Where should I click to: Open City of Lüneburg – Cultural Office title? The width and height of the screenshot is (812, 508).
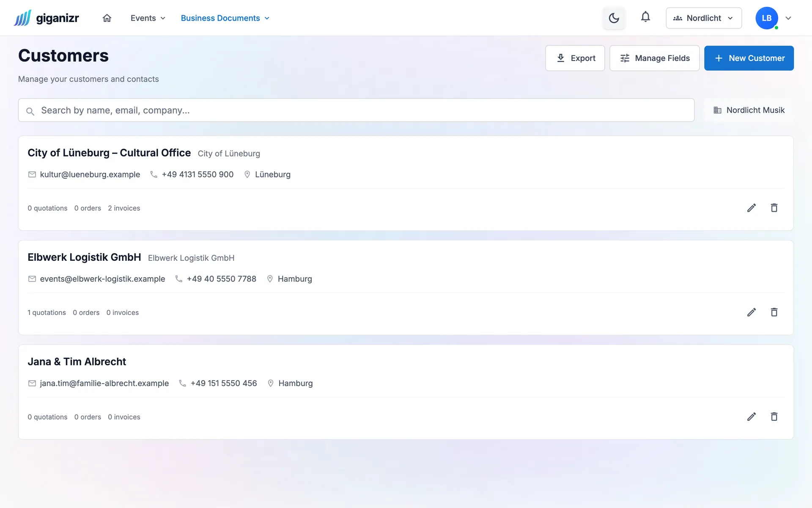click(x=109, y=153)
